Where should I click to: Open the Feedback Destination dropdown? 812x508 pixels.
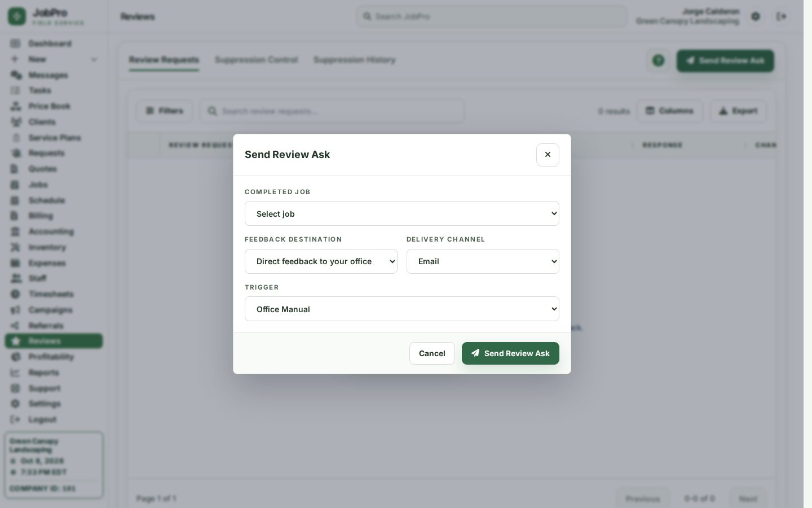(x=321, y=261)
